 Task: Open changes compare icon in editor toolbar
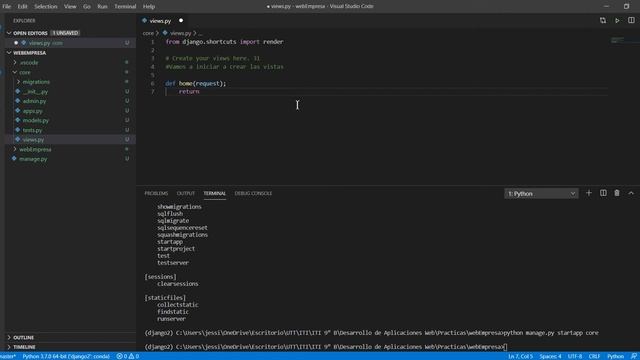603,20
